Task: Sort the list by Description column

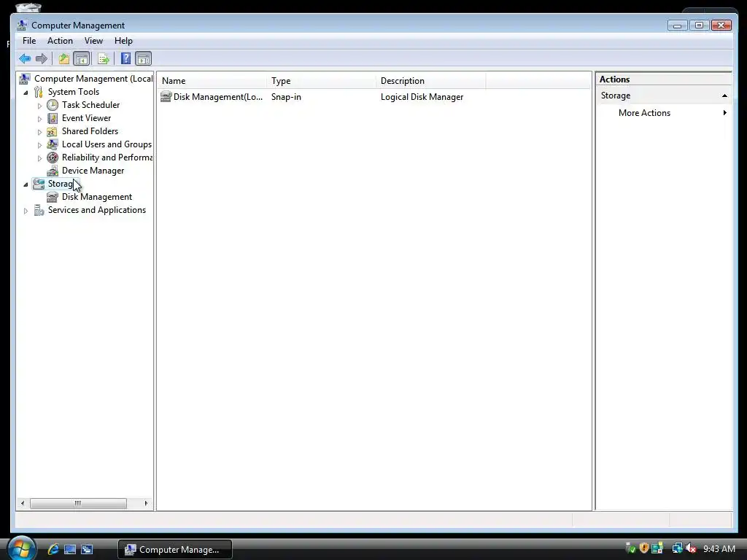Action: tap(431, 81)
